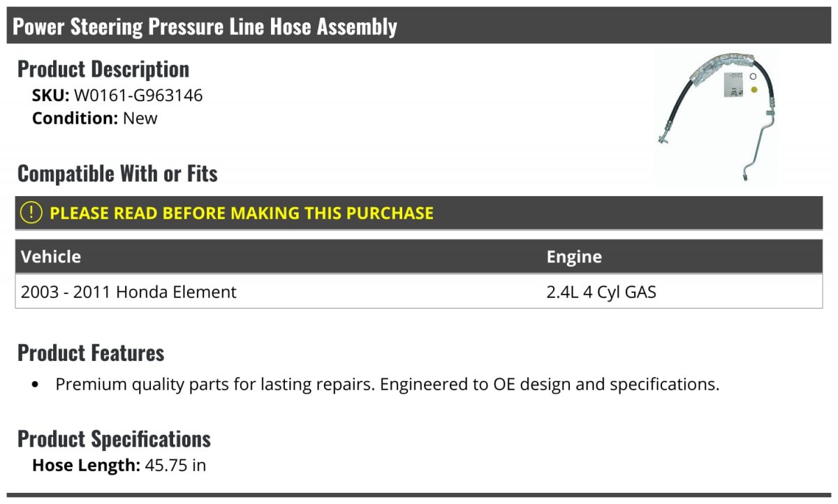Click the white label tag on hose image
838x504 pixels.
tap(733, 84)
